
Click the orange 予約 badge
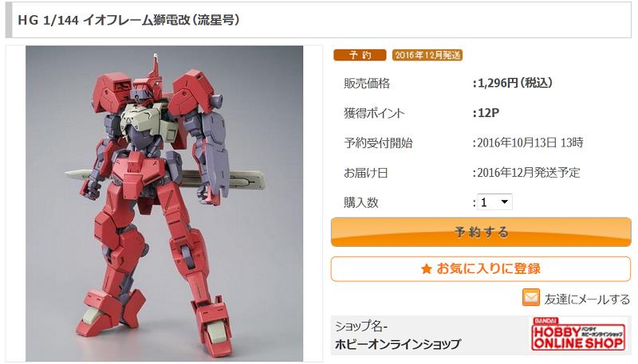[x=360, y=55]
